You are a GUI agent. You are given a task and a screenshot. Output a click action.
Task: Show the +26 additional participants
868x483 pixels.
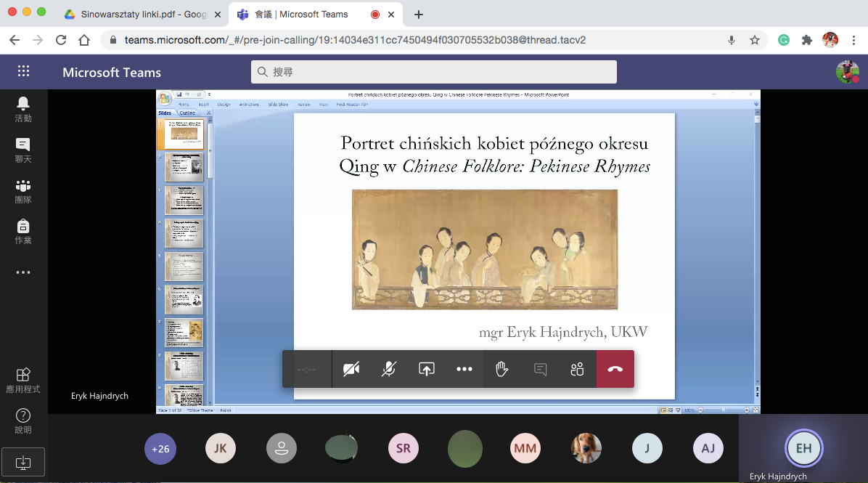coord(160,449)
